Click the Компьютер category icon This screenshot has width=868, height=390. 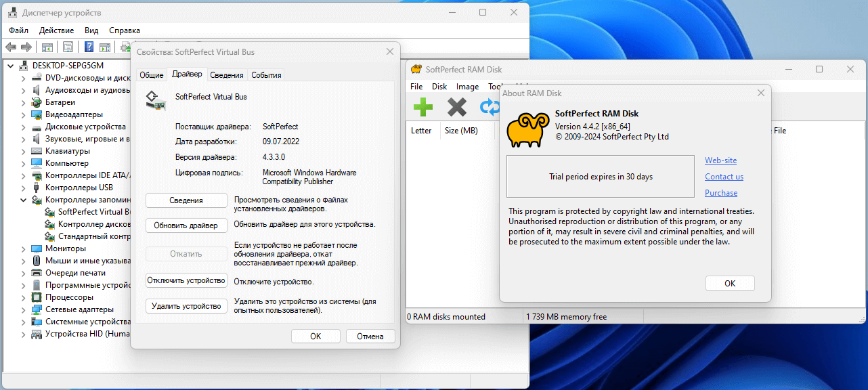pyautogui.click(x=37, y=163)
